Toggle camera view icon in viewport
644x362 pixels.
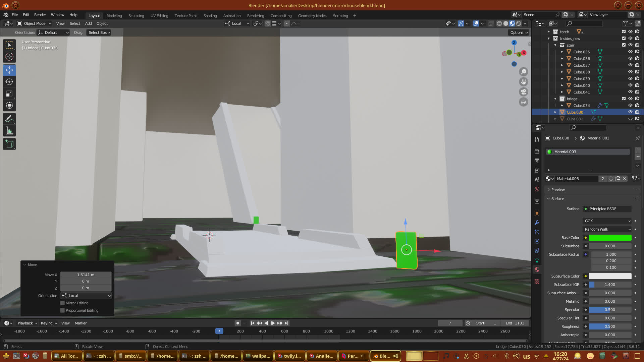point(523,92)
